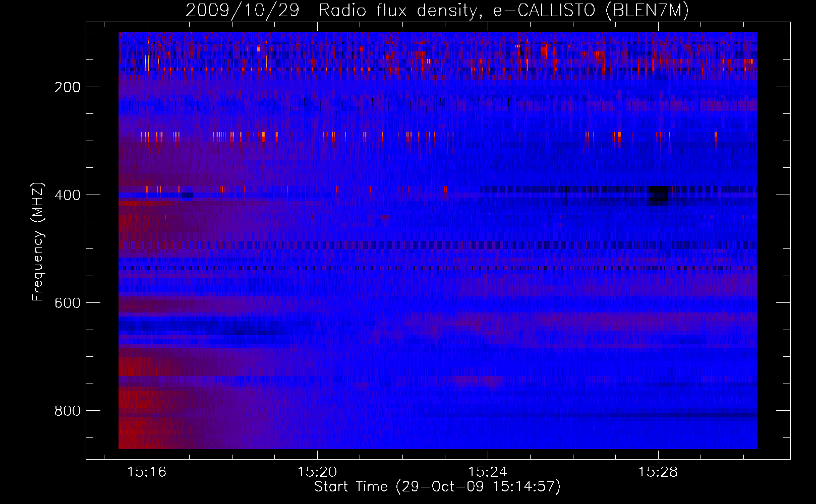Viewport: 816px width, 504px height.
Task: Select the 200 frequency tick label
Action: [68, 87]
